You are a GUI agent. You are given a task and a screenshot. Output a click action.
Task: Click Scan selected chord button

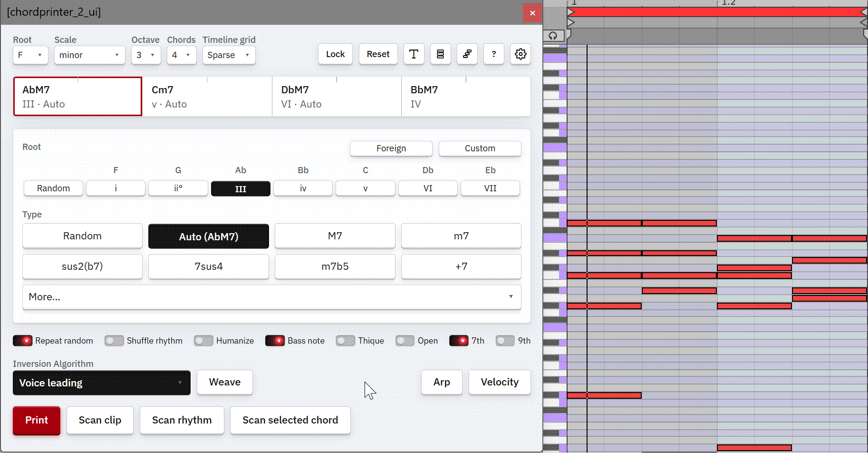pyautogui.click(x=290, y=420)
